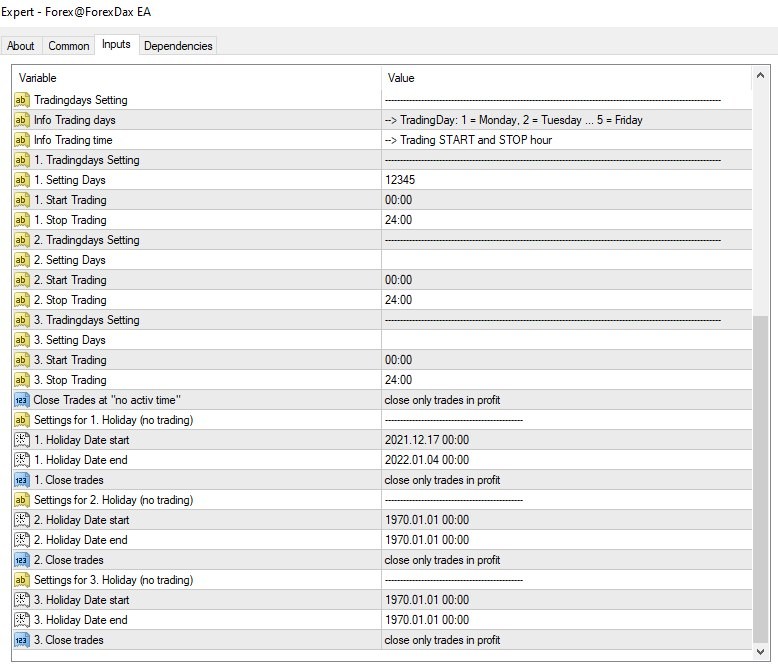The width and height of the screenshot is (778, 667).
Task: Click the integer icon beside Close Trades at "no activ time"
Action: click(x=21, y=400)
